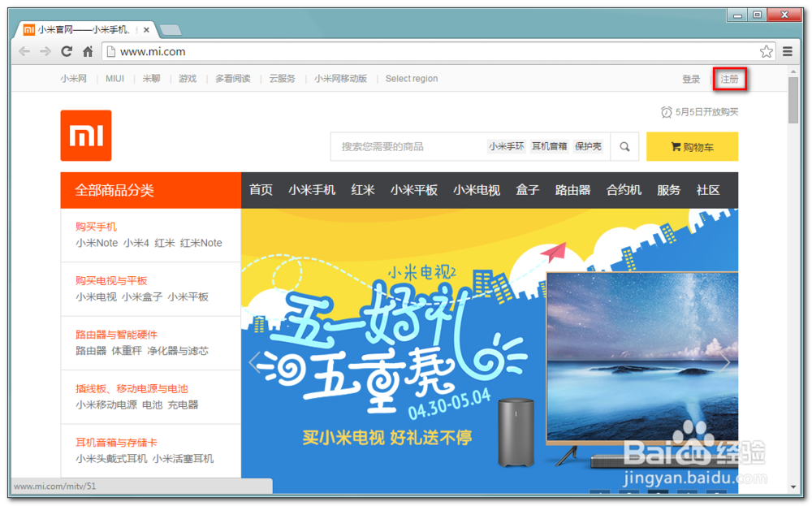The image size is (812, 506).
Task: Click the 五一好礼 promotional banner
Action: pos(490,351)
